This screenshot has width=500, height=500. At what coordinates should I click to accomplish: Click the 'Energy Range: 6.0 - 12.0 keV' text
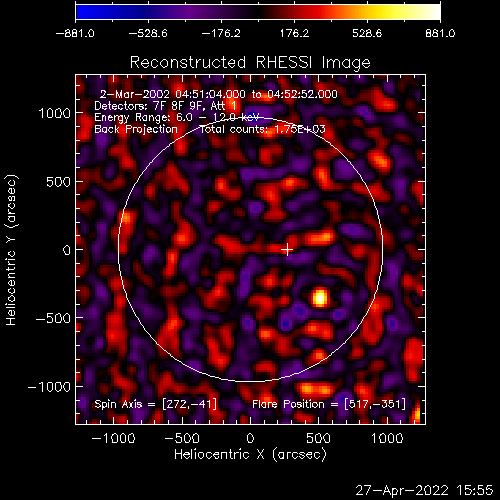(177, 117)
